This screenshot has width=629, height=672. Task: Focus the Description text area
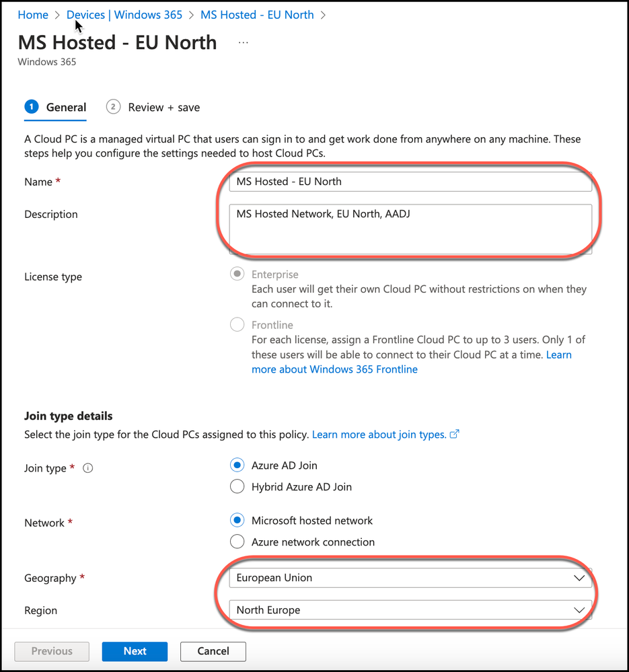410,229
